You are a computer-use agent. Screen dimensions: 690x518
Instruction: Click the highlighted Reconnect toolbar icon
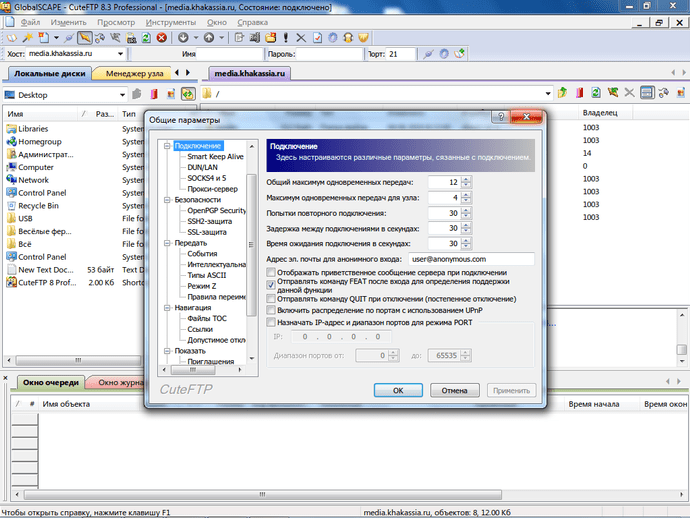84,38
